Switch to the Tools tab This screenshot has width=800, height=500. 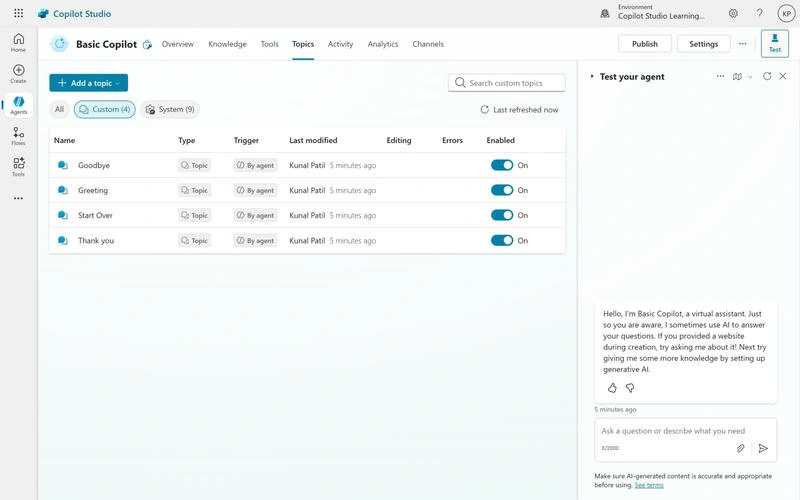pyautogui.click(x=269, y=44)
